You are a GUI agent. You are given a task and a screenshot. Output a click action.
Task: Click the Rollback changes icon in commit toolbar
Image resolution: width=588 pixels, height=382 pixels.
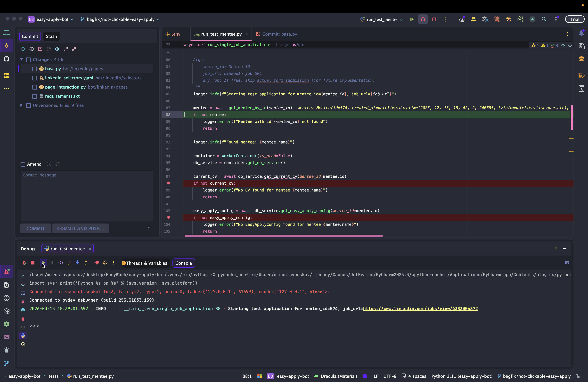(x=32, y=49)
